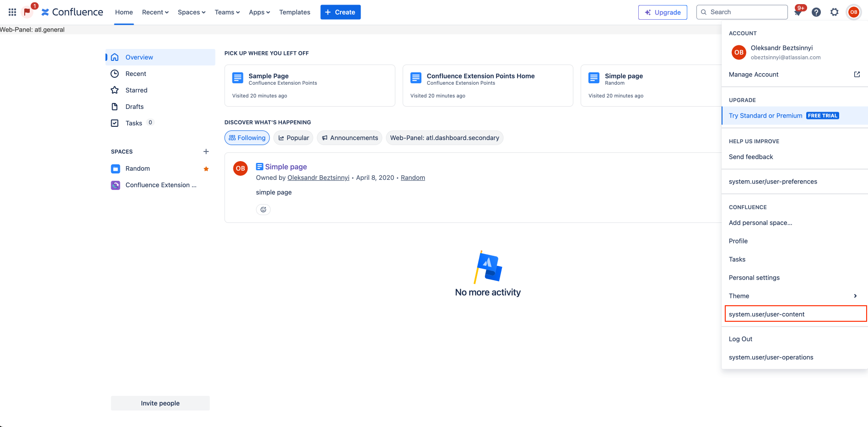Open Tasks from the account menu

pyautogui.click(x=795, y=259)
